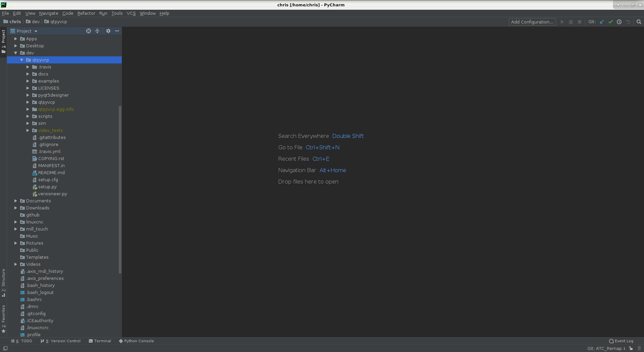Select the Templates folder
The image size is (644, 352).
(x=37, y=257)
